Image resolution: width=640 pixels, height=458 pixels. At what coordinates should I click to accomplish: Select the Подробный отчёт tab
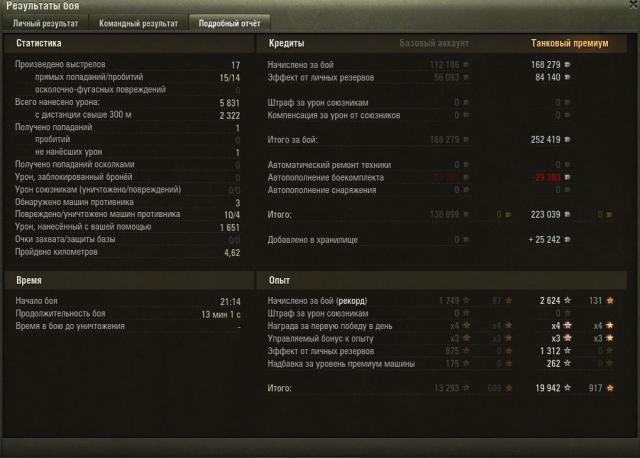click(x=229, y=24)
